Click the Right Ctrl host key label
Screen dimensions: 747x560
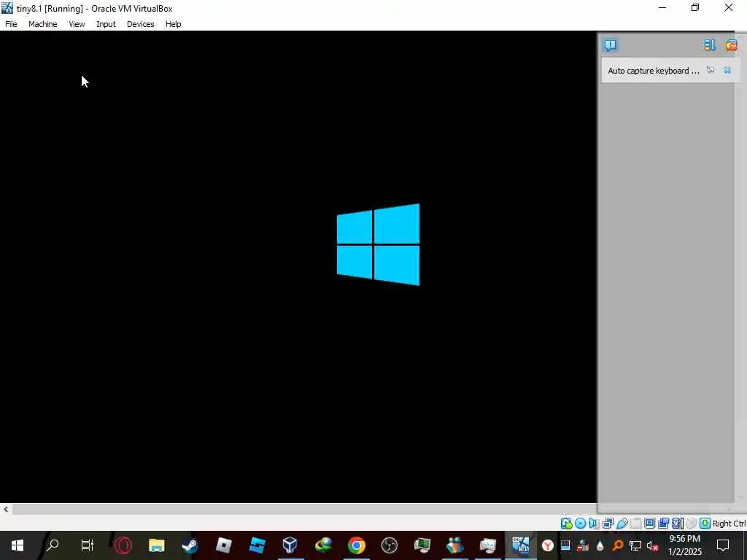[729, 524]
